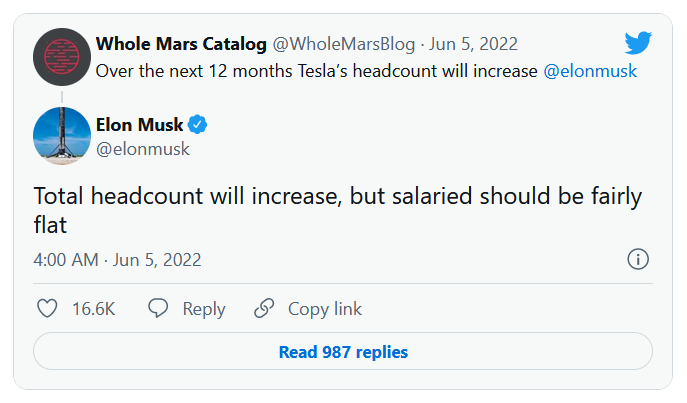Click the 16.6K likes count

pyautogui.click(x=94, y=309)
